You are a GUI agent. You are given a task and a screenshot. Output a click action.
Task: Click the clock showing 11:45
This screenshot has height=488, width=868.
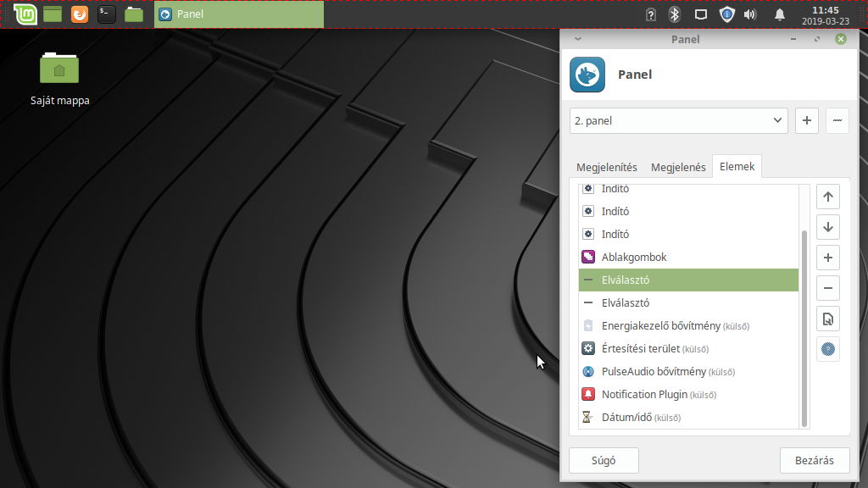click(826, 15)
